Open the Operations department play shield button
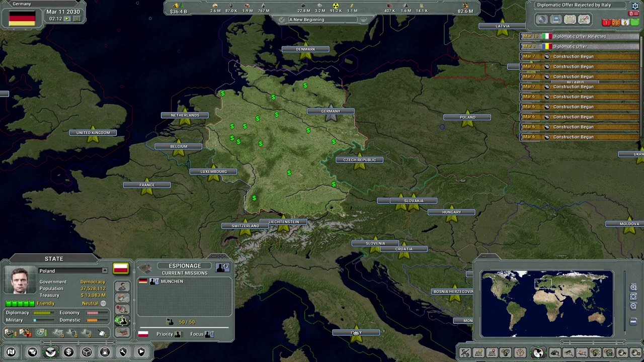644x362 pixels. tap(141, 352)
